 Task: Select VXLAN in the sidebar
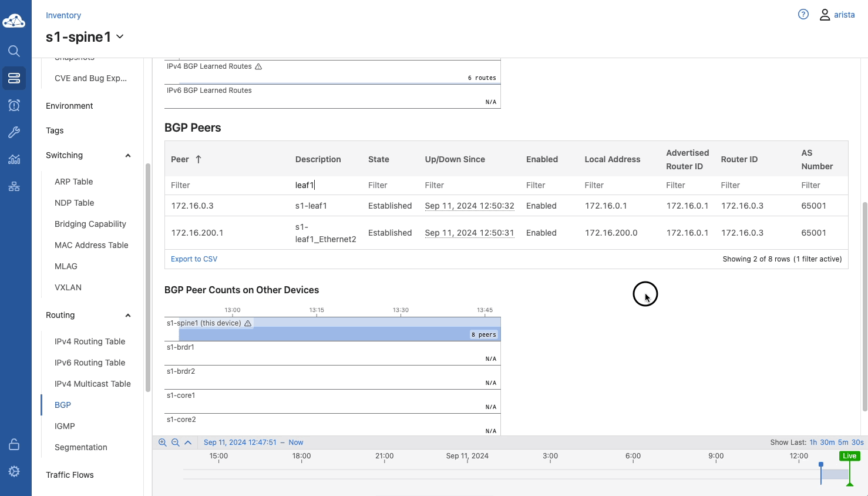coord(68,287)
